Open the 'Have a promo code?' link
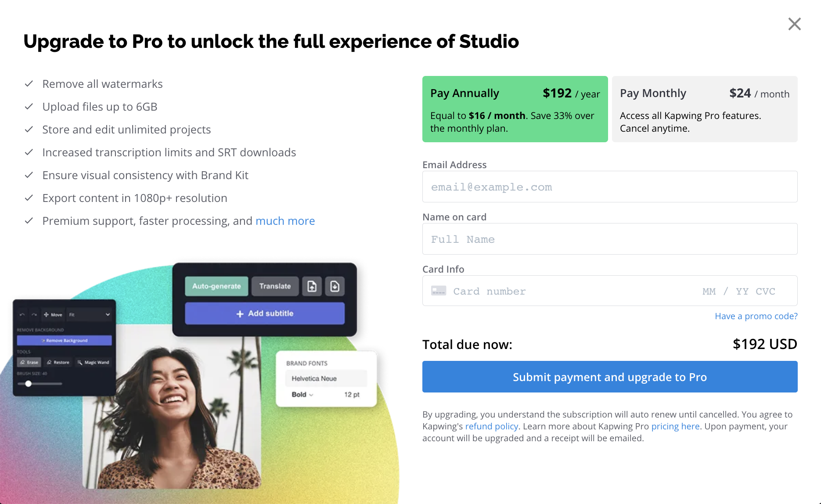The image size is (821, 504). (x=756, y=316)
